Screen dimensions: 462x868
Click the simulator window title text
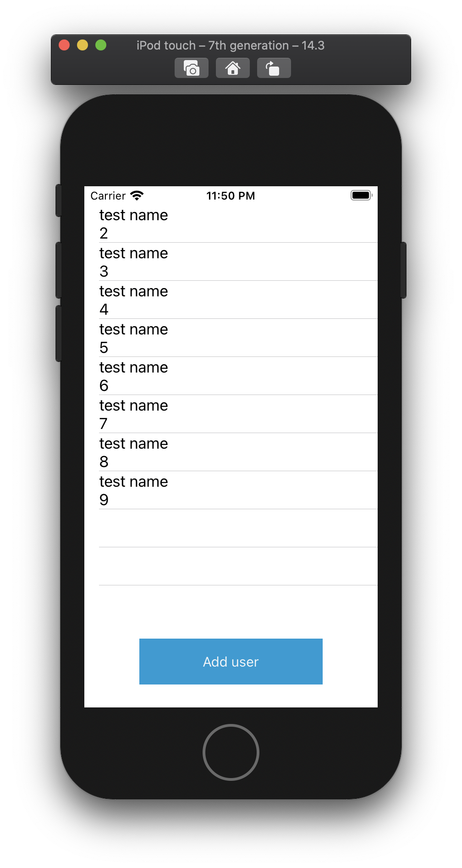coord(230,45)
